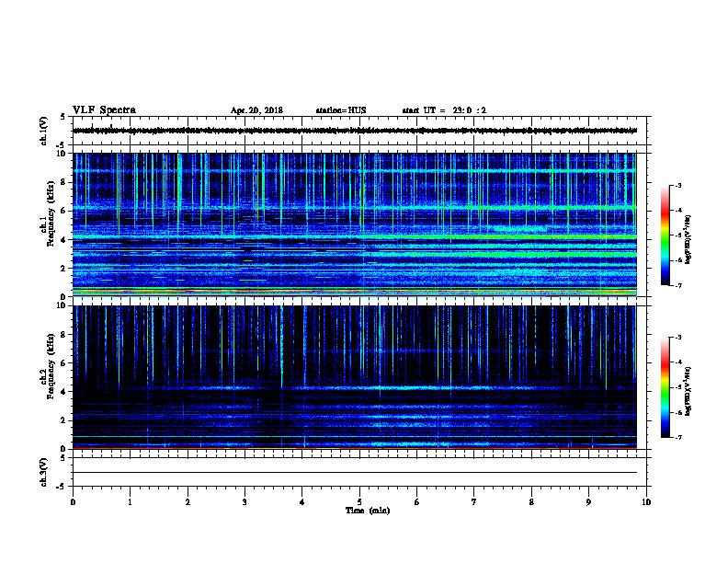
Task: Click the "ch.3(V)" axis label
Action: tap(44, 473)
